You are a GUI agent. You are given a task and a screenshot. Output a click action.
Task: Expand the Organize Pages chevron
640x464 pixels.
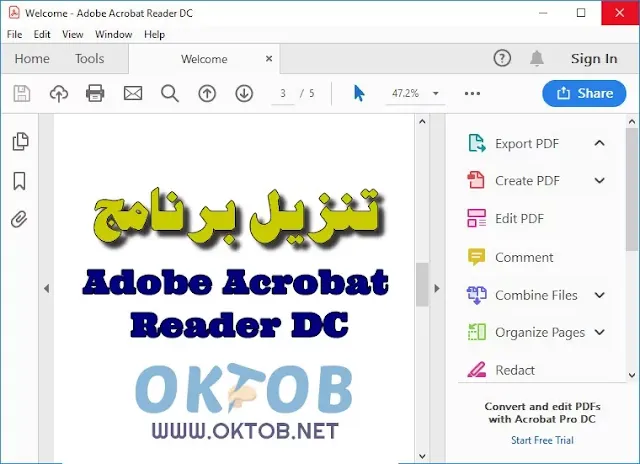(600, 332)
